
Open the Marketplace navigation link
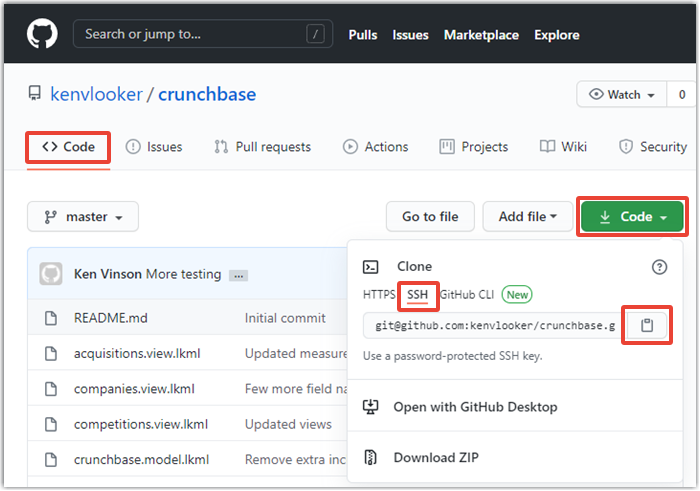(481, 35)
